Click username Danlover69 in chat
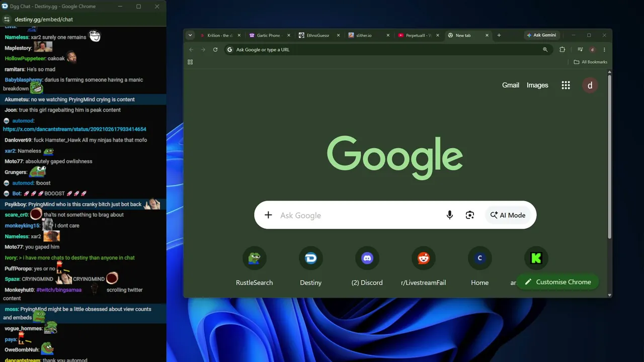644x362 pixels. [18, 140]
